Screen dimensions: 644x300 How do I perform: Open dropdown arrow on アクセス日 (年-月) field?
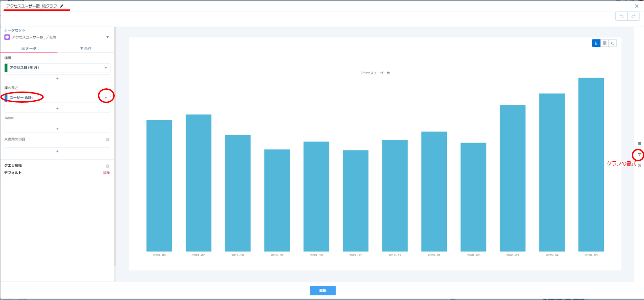tap(106, 68)
